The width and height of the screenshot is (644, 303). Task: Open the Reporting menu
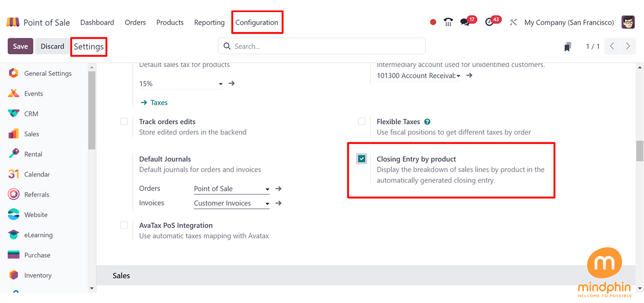[x=209, y=22]
